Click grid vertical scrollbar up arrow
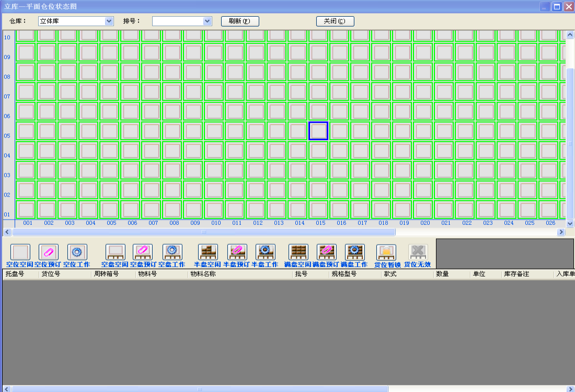This screenshot has height=392, width=575. click(x=570, y=34)
